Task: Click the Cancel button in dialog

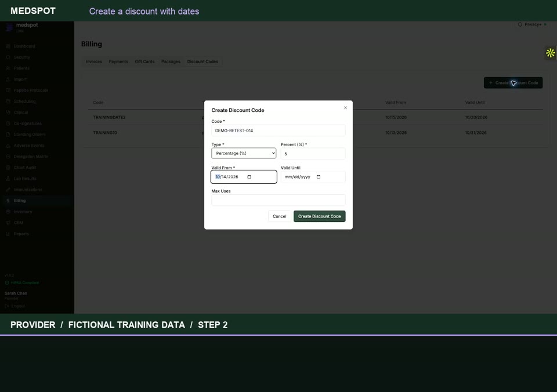Action: [x=279, y=216]
